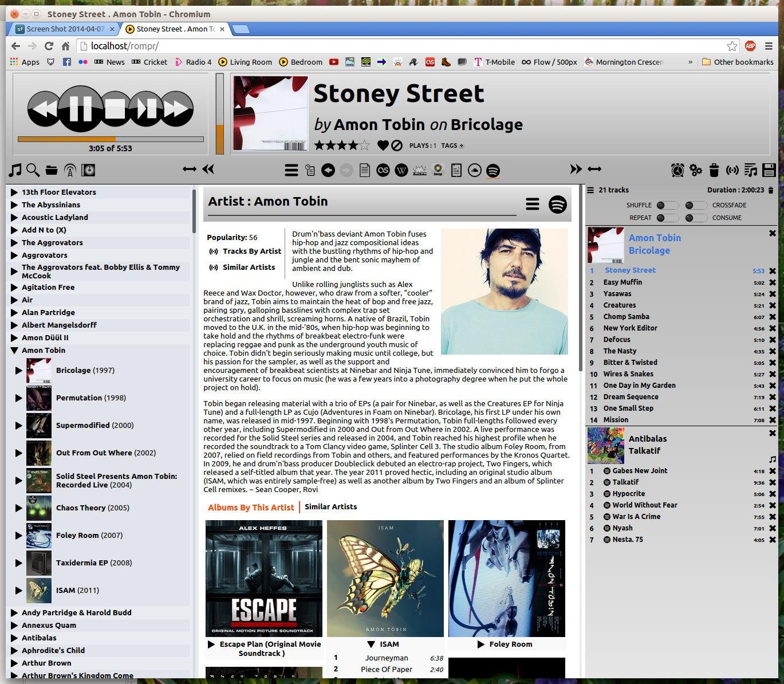This screenshot has width=784, height=684.
Task: Open the search tool in the sidebar
Action: tap(33, 170)
